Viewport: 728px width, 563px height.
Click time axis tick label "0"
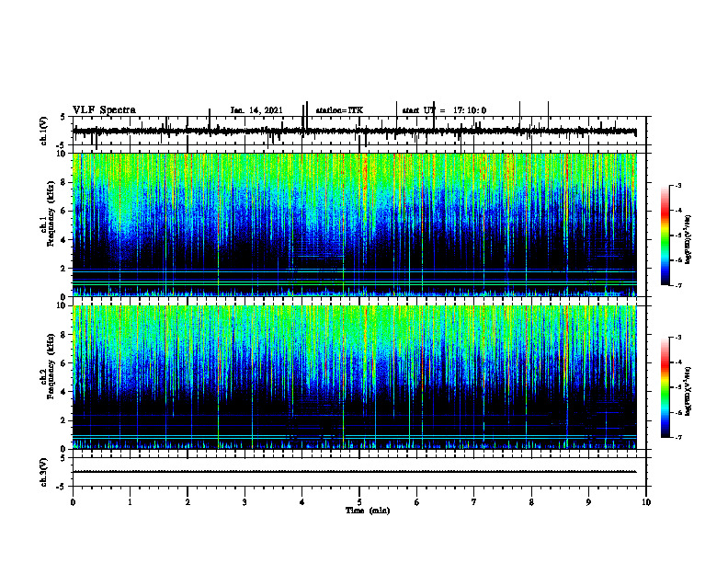(x=73, y=502)
